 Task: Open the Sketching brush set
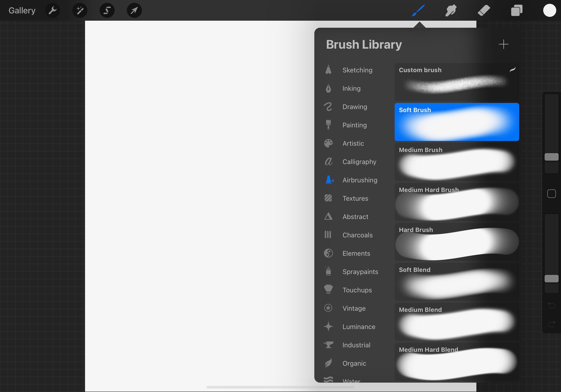pos(357,70)
